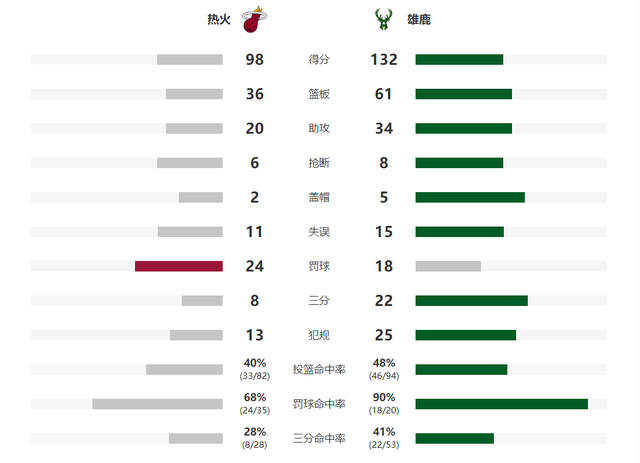Click the Bucks 48% (46/94) field goal value
This screenshot has width=640, height=463.
(384, 369)
